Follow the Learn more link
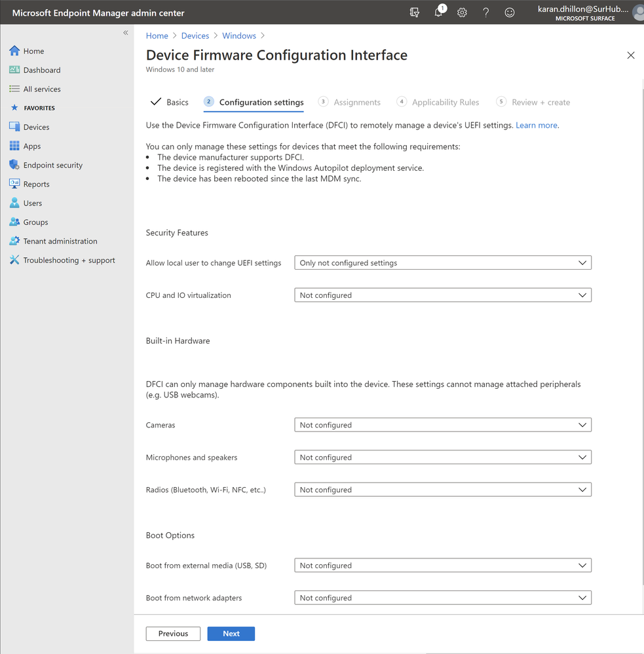 tap(537, 125)
